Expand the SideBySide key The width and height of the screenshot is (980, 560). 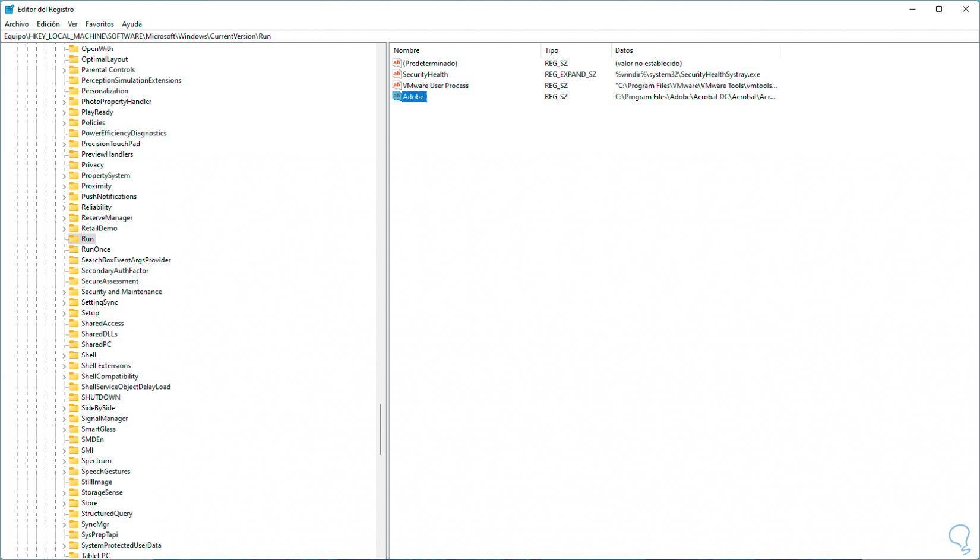(x=64, y=408)
